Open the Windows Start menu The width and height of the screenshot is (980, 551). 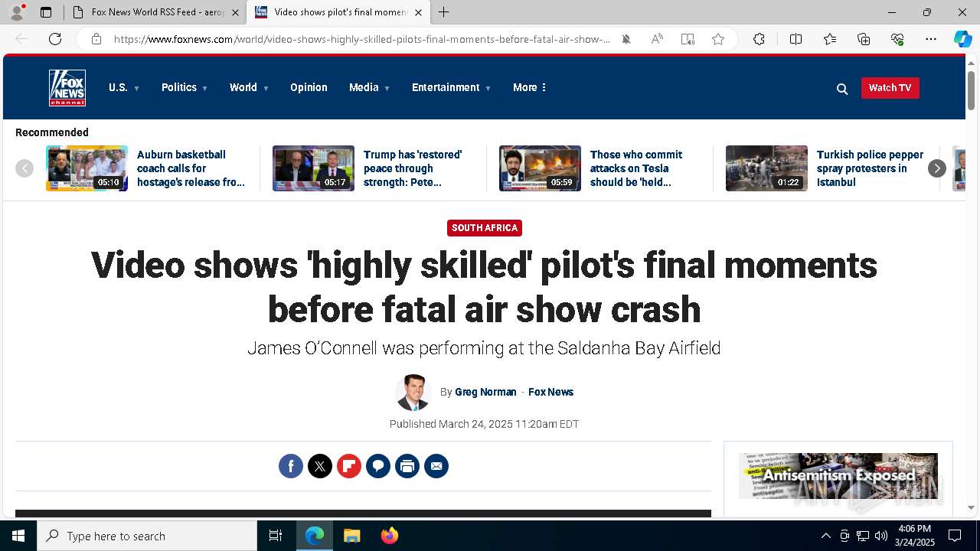18,536
